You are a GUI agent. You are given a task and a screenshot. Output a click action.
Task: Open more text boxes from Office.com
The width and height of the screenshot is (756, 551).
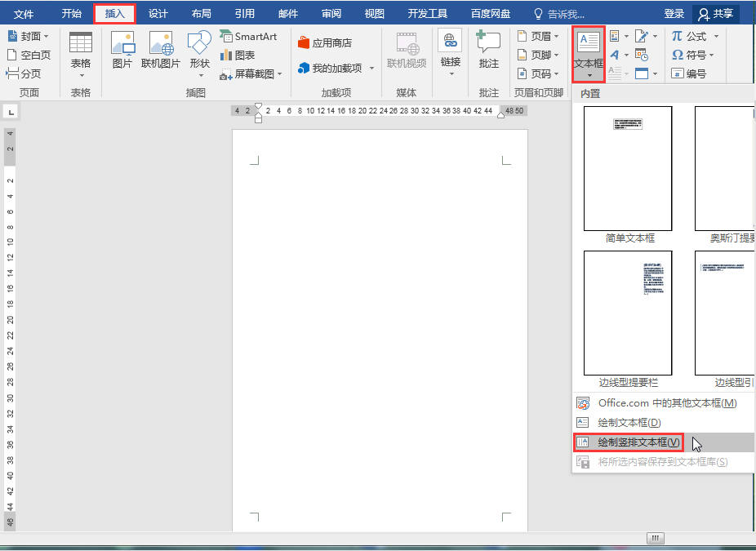click(x=664, y=403)
